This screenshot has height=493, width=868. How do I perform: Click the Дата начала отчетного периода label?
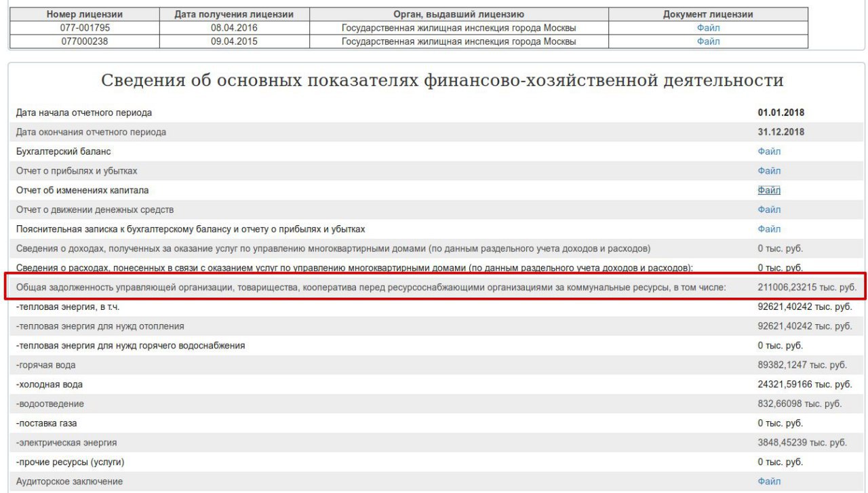(x=84, y=113)
